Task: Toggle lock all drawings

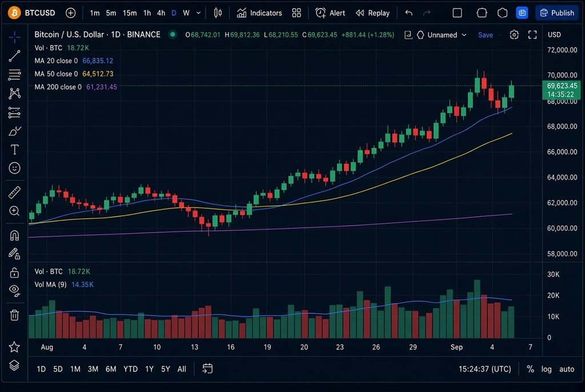Action: tap(14, 273)
